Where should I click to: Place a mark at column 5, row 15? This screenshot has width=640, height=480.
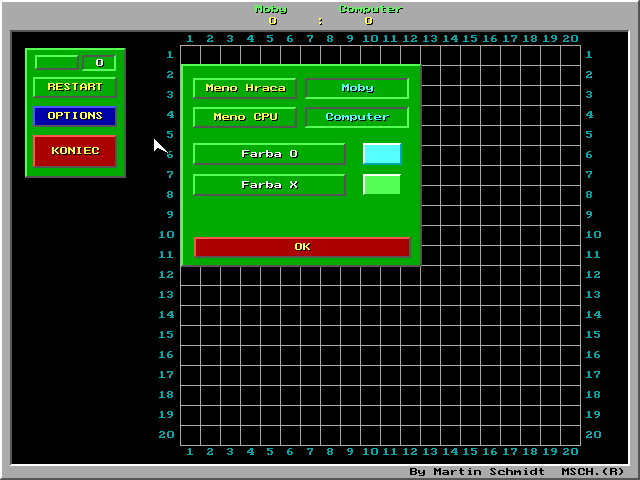[x=270, y=335]
